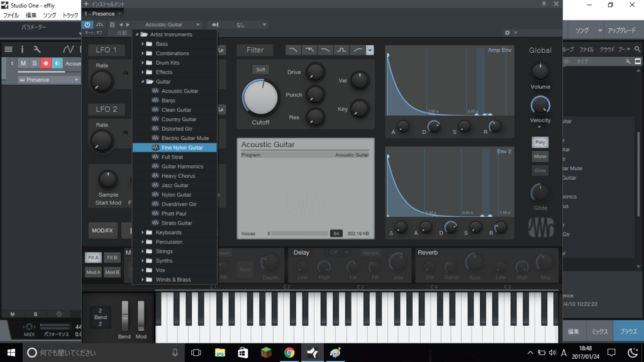This screenshot has height=362, width=644.
Task: Click the Cutoff filter knob
Action: click(260, 97)
